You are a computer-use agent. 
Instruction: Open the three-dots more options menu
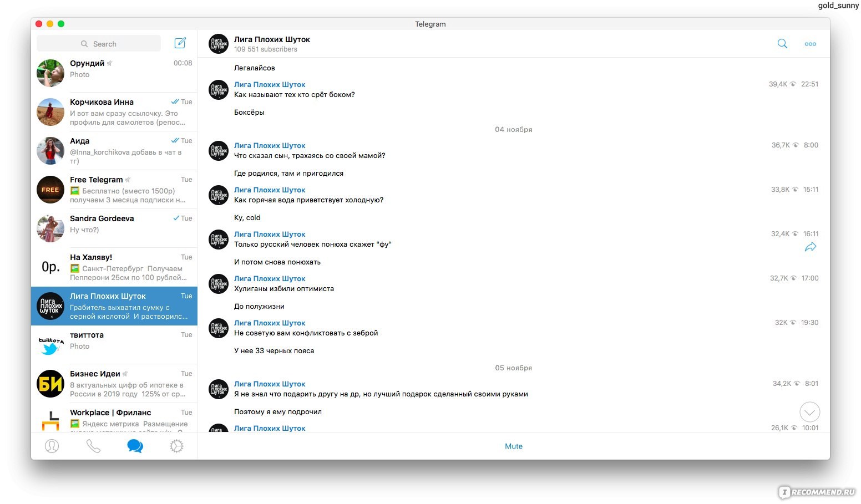[x=810, y=44]
